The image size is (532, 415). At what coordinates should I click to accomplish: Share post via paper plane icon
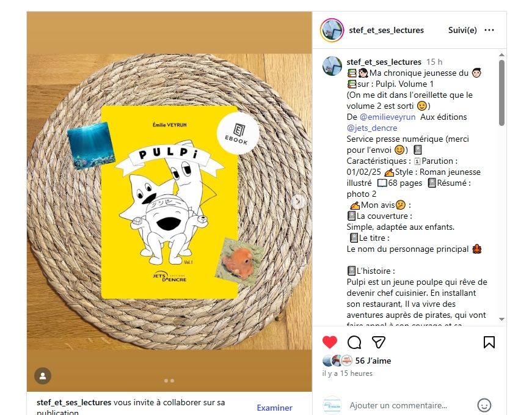click(379, 342)
